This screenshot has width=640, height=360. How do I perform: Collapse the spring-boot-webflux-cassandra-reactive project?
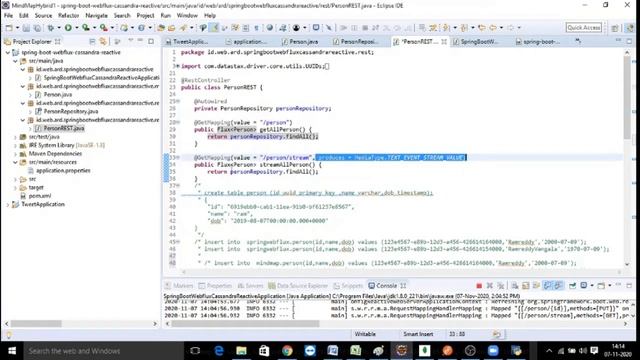coord(7,53)
